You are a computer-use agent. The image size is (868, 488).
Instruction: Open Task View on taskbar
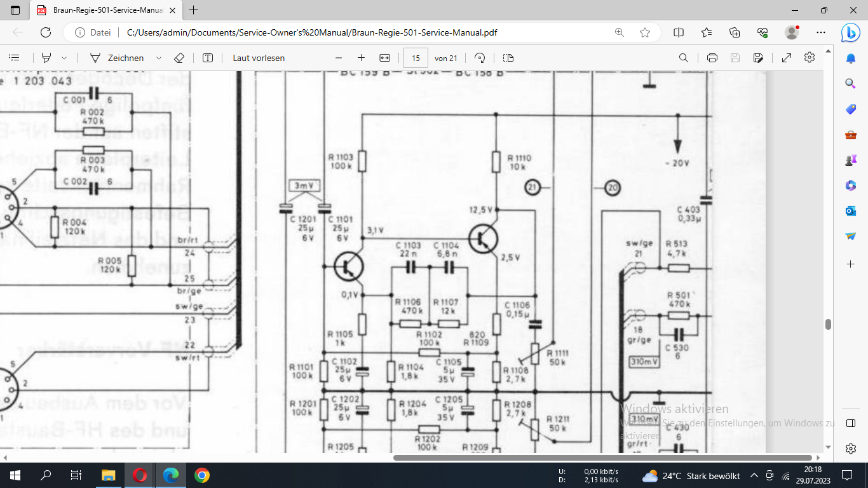(76, 475)
